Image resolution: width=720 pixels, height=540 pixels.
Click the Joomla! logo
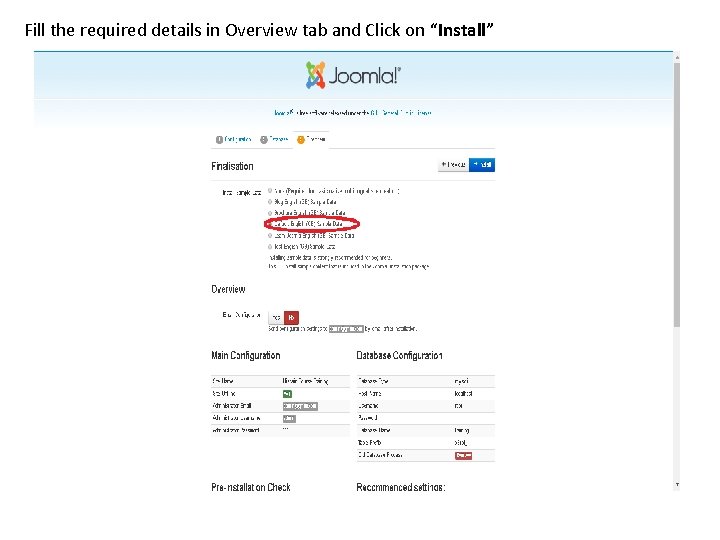point(353,75)
